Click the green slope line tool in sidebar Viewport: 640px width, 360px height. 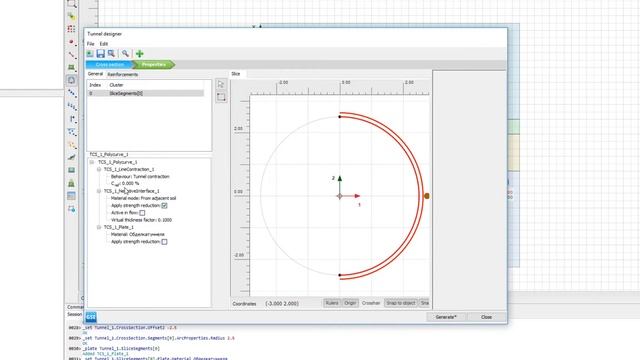[72, 157]
